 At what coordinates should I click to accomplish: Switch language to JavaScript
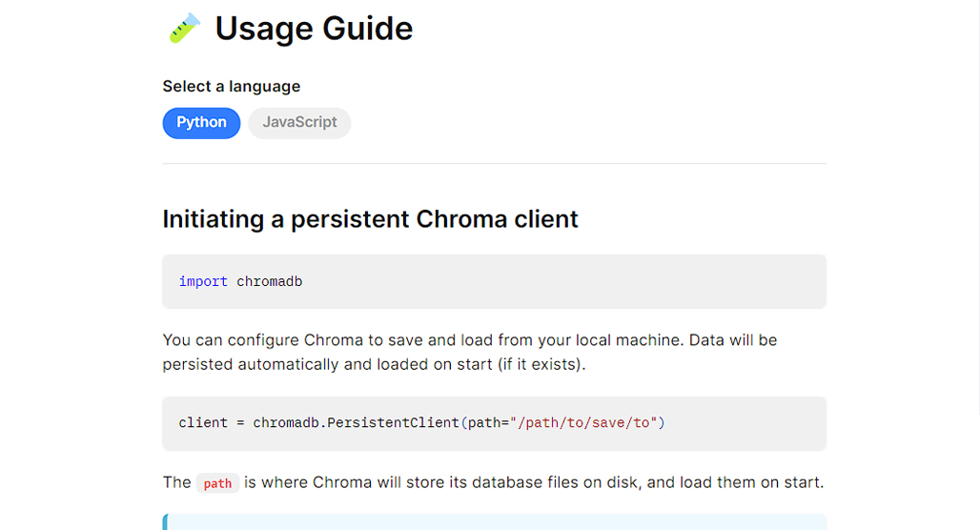pos(299,123)
